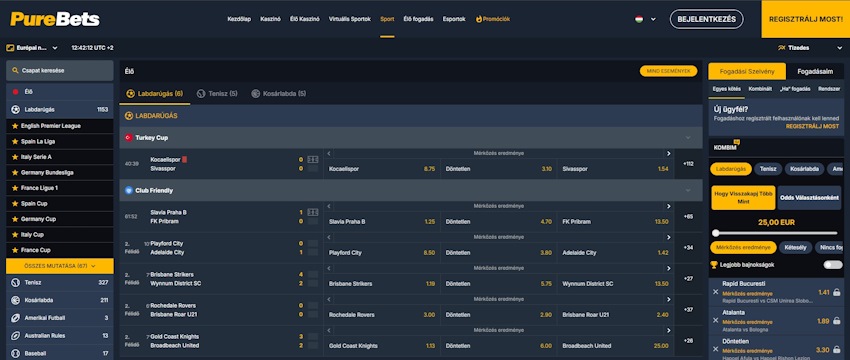850x360 pixels.
Task: Click the pitch tracker icon for Slavia Praha B
Action: (x=313, y=213)
